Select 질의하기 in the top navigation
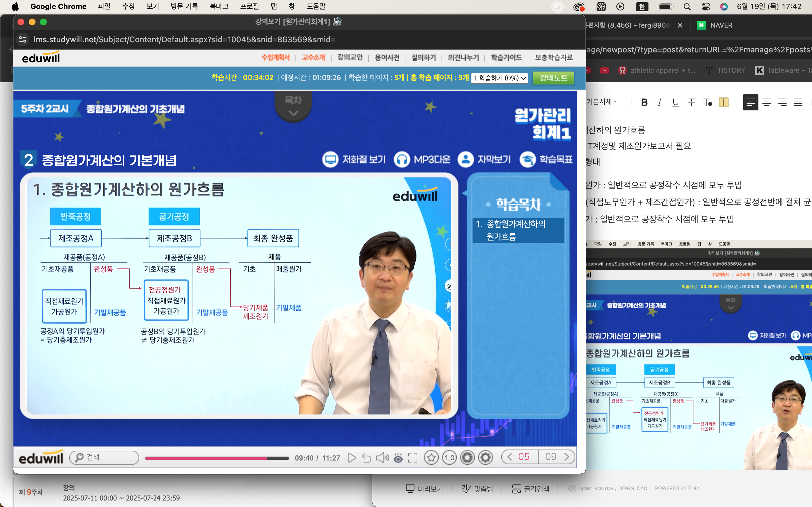 pos(423,58)
